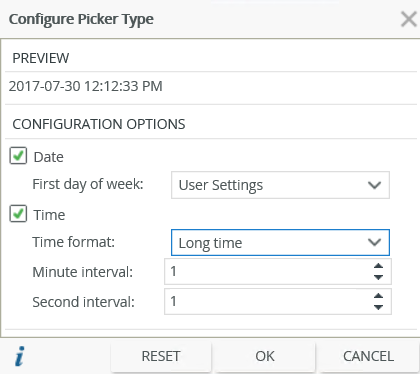Decrease Minute interval with down arrow

(x=378, y=277)
